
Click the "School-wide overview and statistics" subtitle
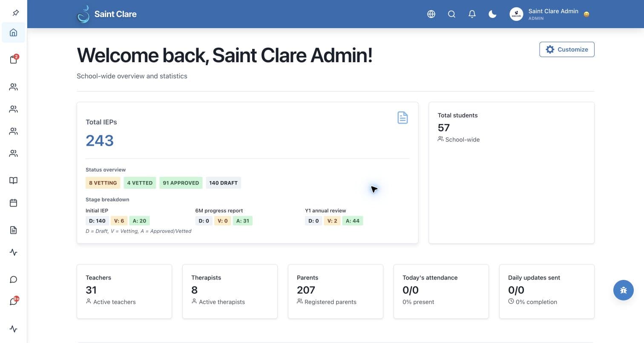point(132,76)
